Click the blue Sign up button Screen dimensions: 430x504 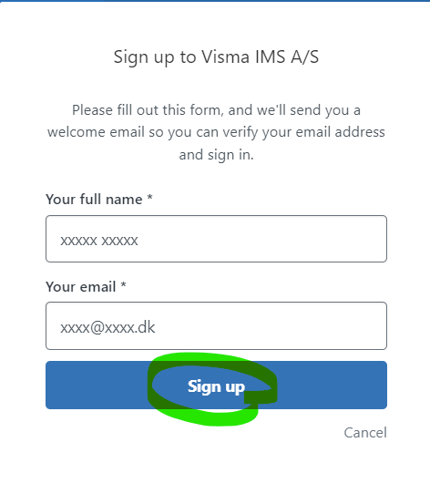pyautogui.click(x=216, y=385)
